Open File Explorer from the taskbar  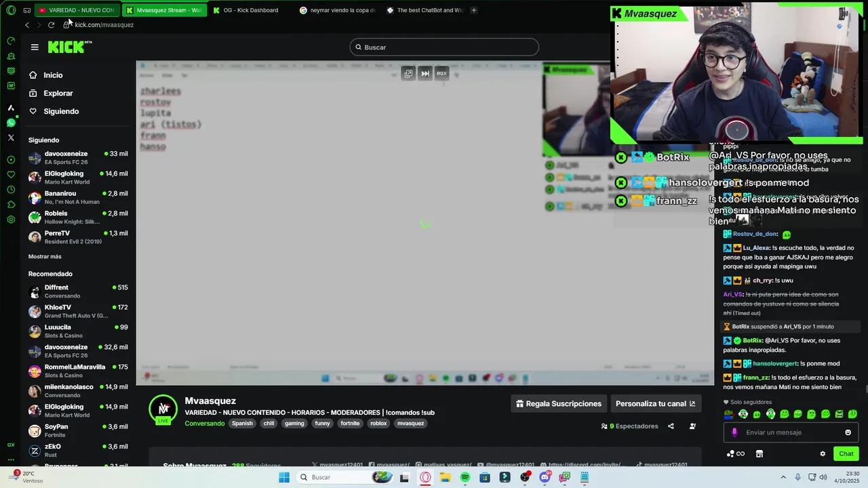coord(445,477)
